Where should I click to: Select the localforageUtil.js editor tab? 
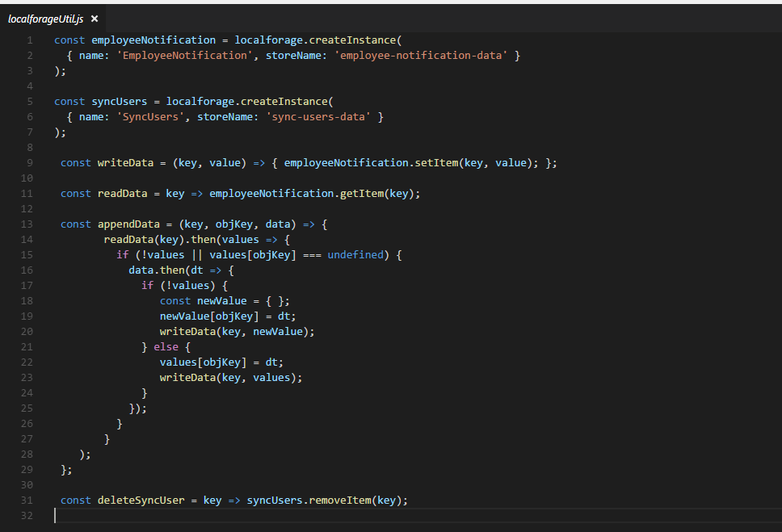(x=53, y=19)
